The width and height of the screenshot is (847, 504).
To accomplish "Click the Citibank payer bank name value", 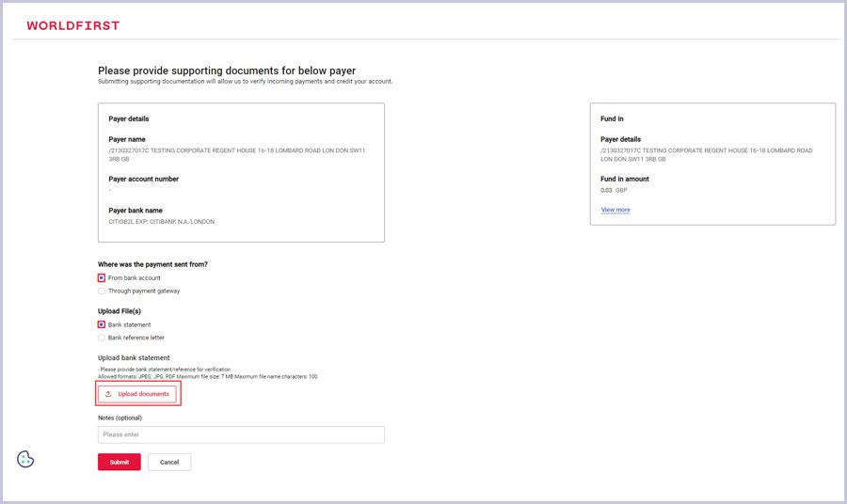I will tap(162, 222).
